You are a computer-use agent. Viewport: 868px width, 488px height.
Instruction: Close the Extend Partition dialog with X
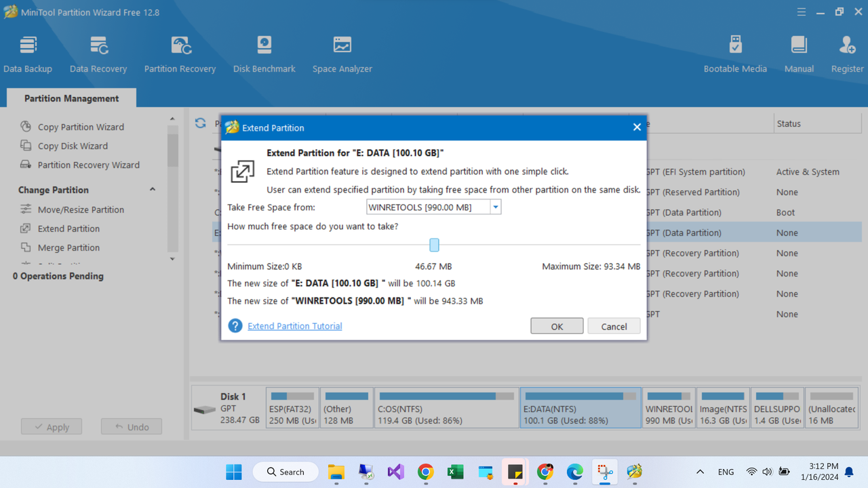(x=637, y=127)
